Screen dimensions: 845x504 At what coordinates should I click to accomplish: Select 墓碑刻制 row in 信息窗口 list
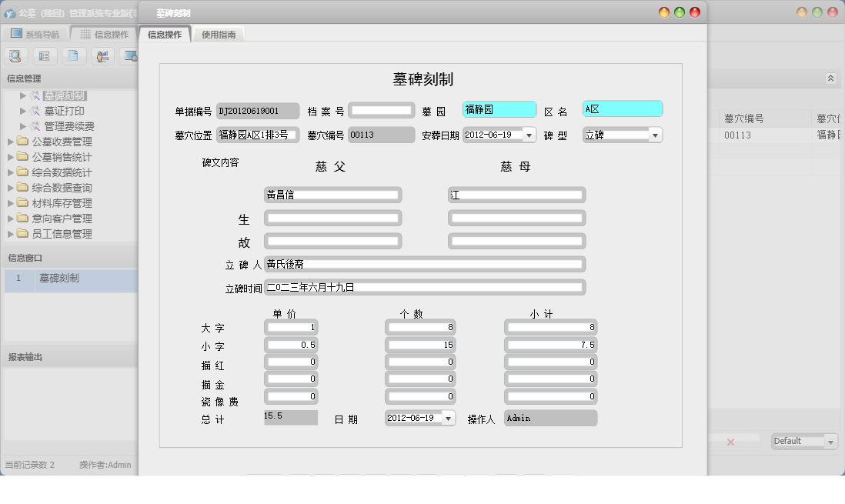[59, 279]
